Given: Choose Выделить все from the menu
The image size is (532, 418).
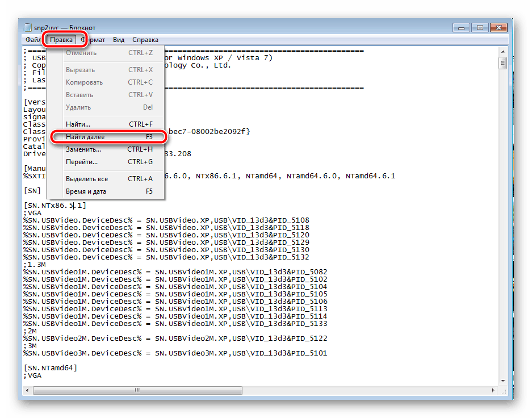Looking at the screenshot, I should [x=86, y=179].
